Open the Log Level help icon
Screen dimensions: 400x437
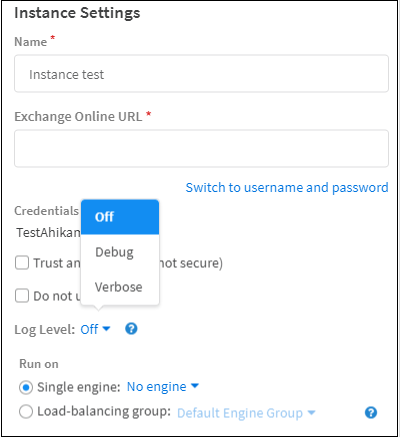131,329
